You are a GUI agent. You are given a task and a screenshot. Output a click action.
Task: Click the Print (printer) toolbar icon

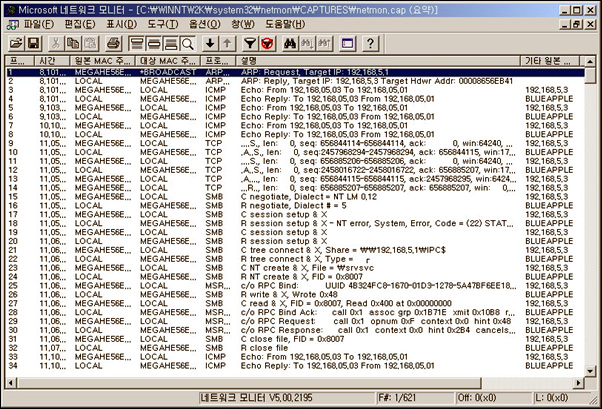coord(114,43)
